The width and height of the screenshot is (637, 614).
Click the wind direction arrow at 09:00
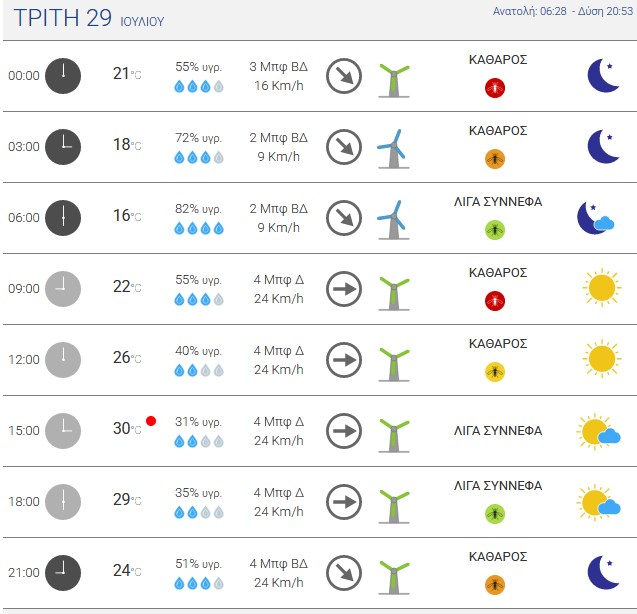click(x=344, y=289)
